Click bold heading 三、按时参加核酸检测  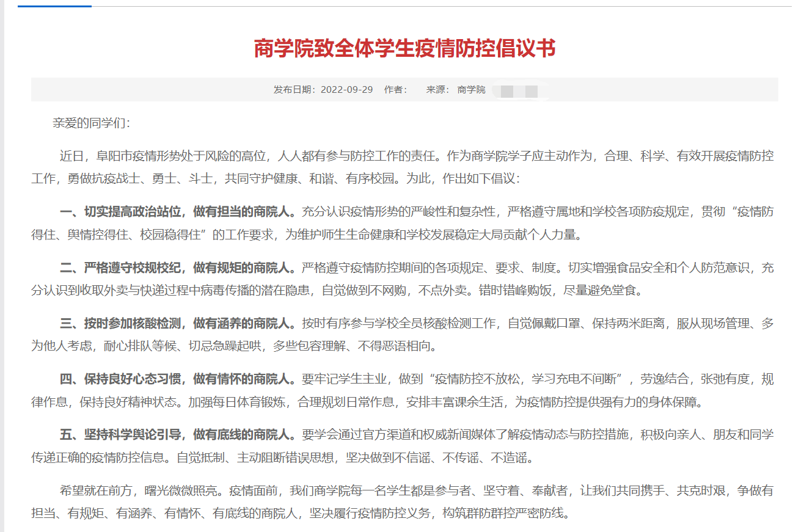177,323
